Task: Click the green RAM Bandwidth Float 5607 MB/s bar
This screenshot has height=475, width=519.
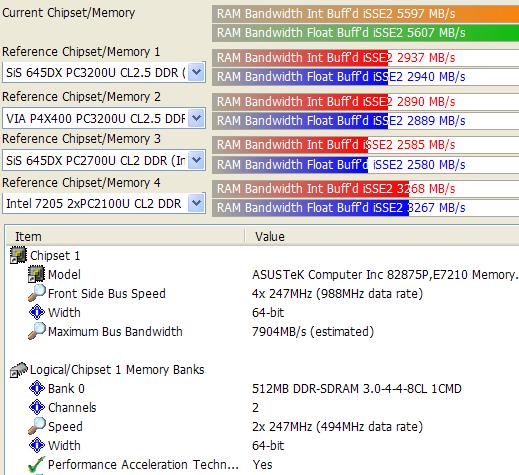Action: (365, 33)
